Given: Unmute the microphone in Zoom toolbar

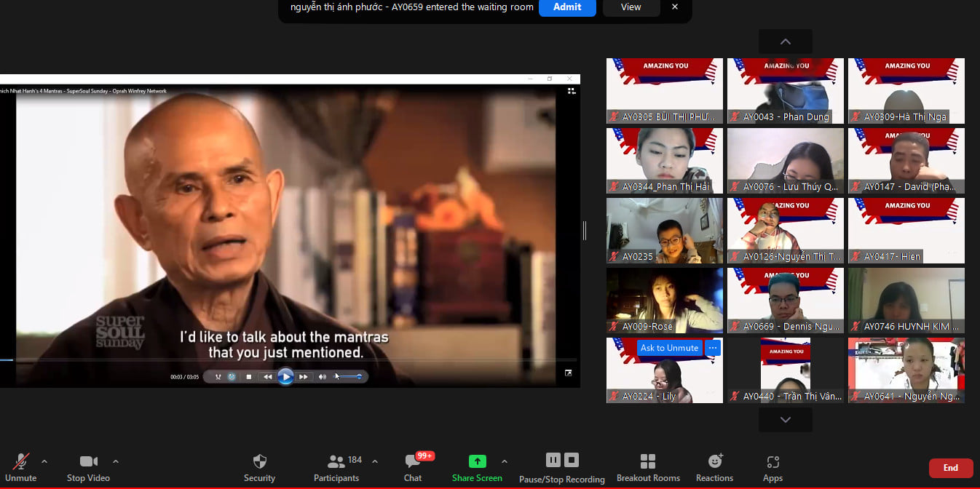Looking at the screenshot, I should [20, 467].
